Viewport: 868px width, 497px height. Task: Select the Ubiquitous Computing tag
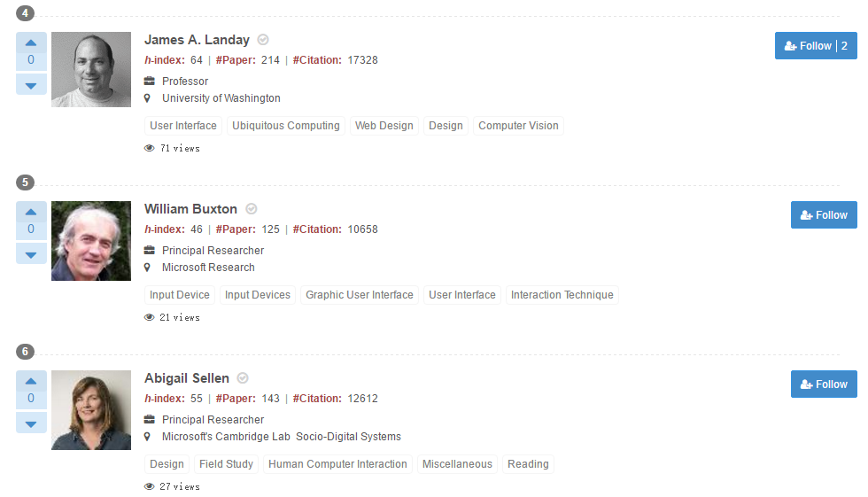point(286,126)
